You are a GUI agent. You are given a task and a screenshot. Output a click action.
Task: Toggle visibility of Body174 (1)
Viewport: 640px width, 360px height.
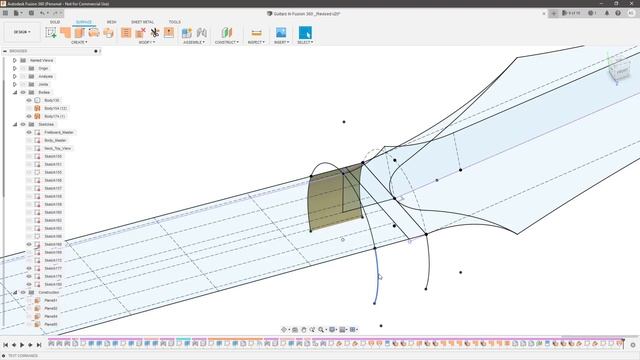pos(29,116)
